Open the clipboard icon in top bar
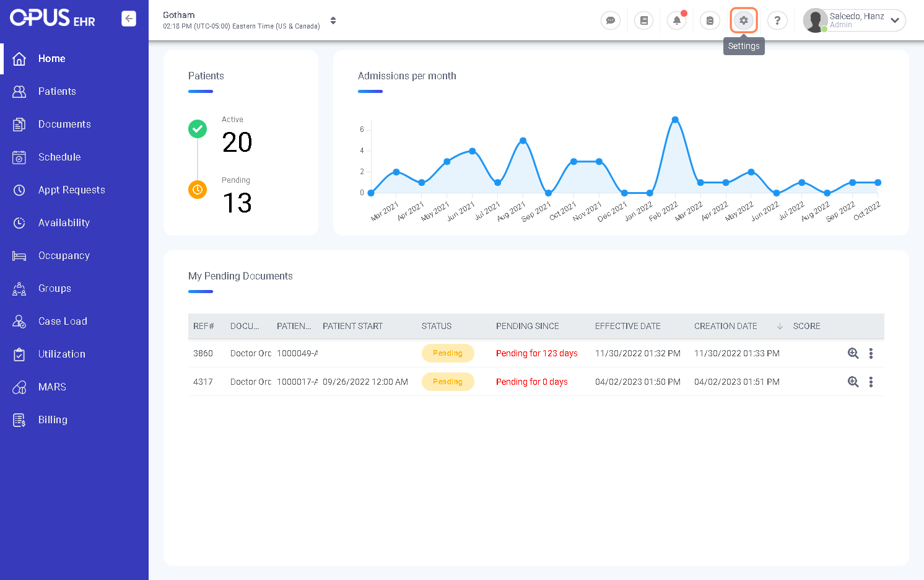 tap(710, 20)
